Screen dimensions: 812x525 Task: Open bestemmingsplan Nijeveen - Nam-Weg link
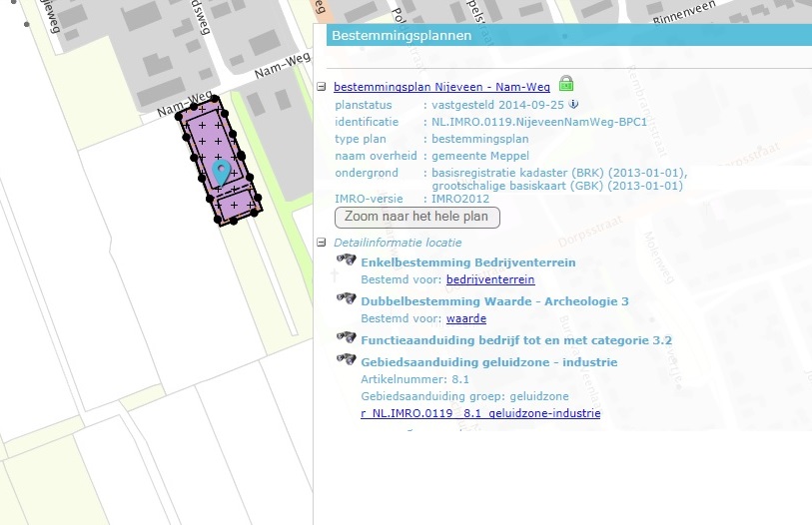coord(440,88)
